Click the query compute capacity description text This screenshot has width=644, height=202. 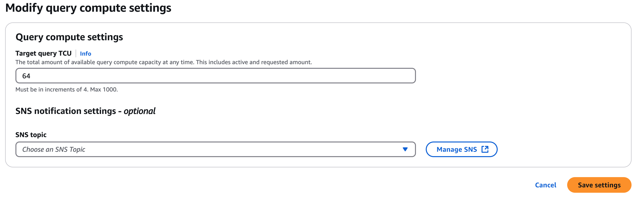click(163, 62)
